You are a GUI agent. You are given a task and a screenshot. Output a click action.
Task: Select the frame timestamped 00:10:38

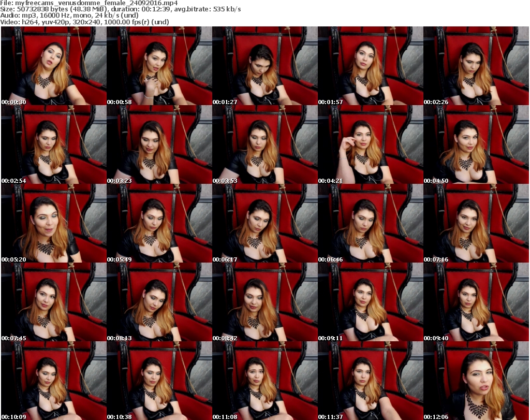(159, 381)
